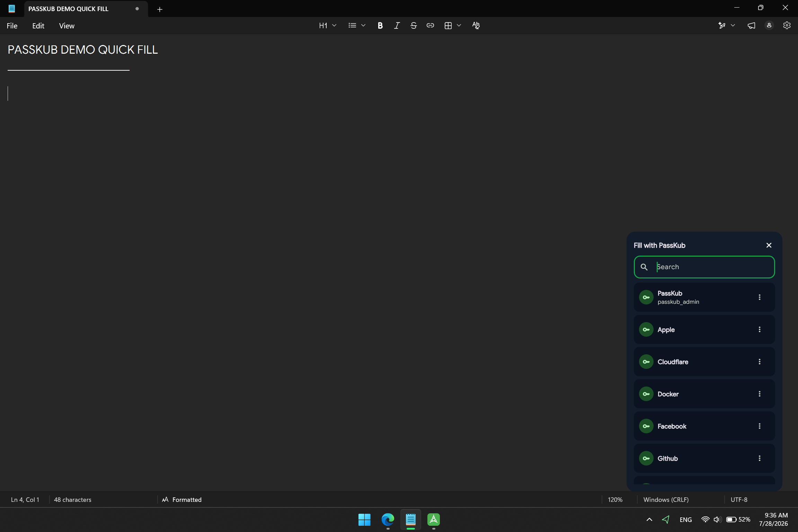Click the Windows (CRLF) line ending indicator
Image resolution: width=798 pixels, height=532 pixels.
(666, 500)
